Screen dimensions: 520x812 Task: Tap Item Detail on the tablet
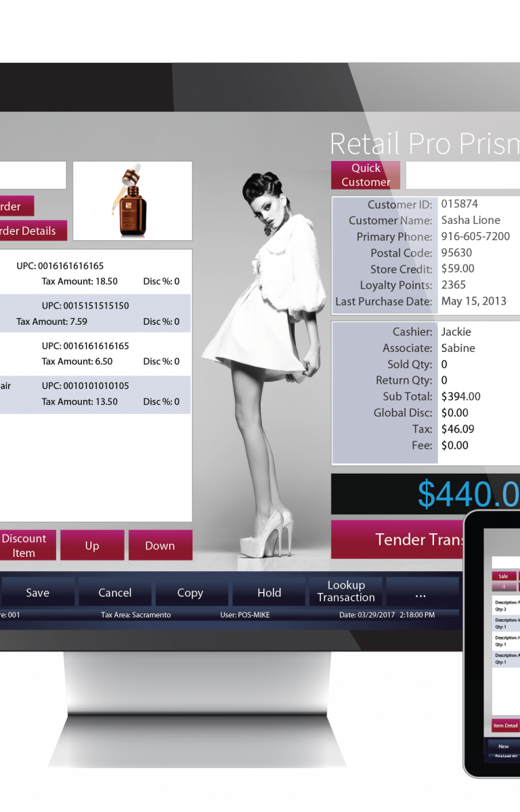click(x=505, y=725)
